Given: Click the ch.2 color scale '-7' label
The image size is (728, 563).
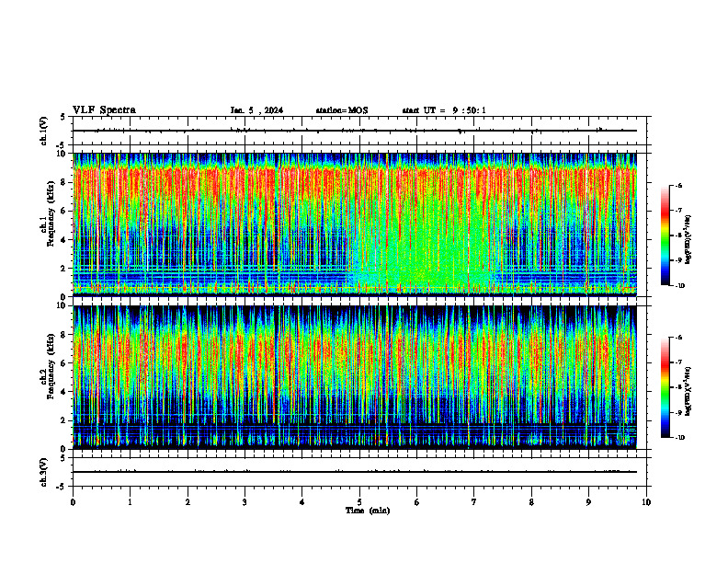Looking at the screenshot, I should pos(678,362).
